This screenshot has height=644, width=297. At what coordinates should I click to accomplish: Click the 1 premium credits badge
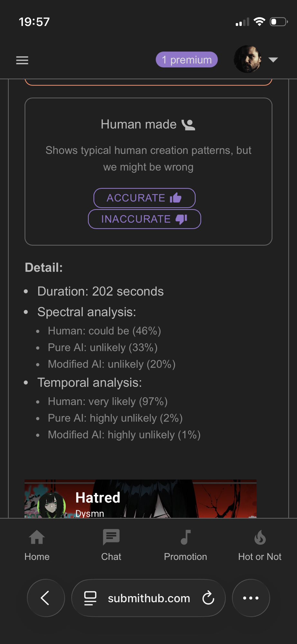tap(187, 60)
